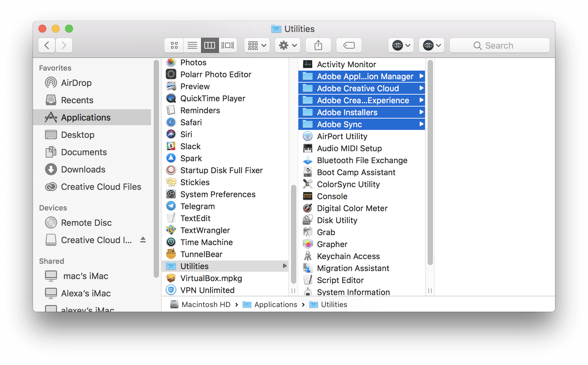588x365 pixels.
Task: Select Startup Disk Full Fixer
Action: point(225,170)
